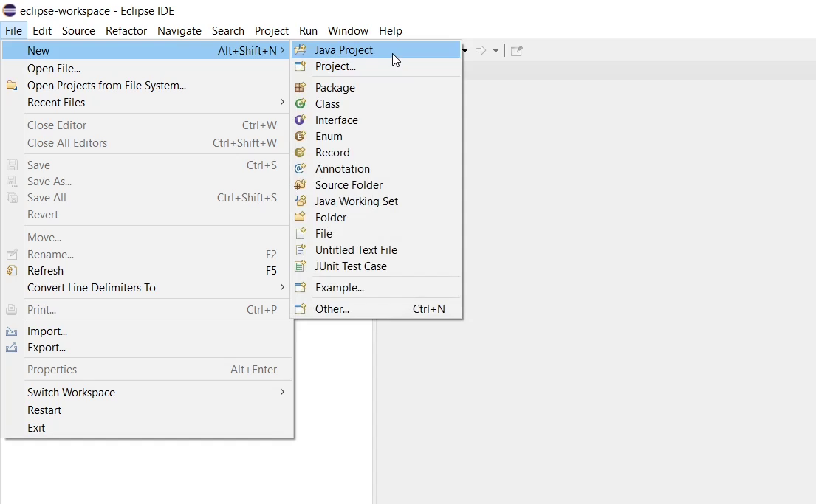Click the Folder icon below Java Working Set

301,217
